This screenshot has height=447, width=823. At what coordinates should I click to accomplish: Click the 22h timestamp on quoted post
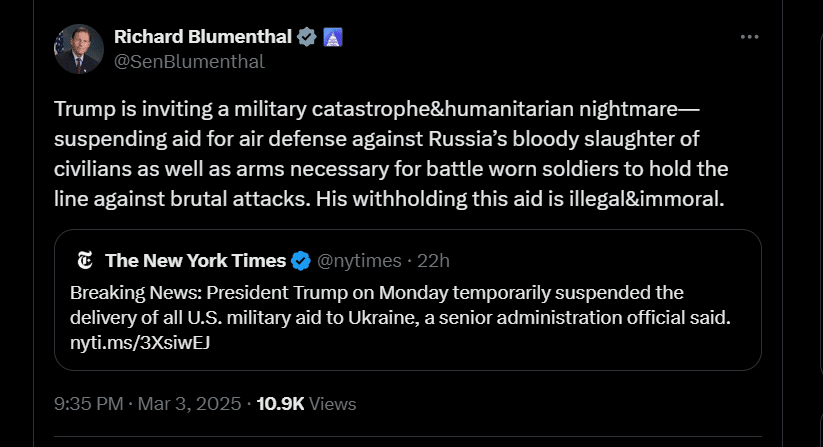pos(432,261)
